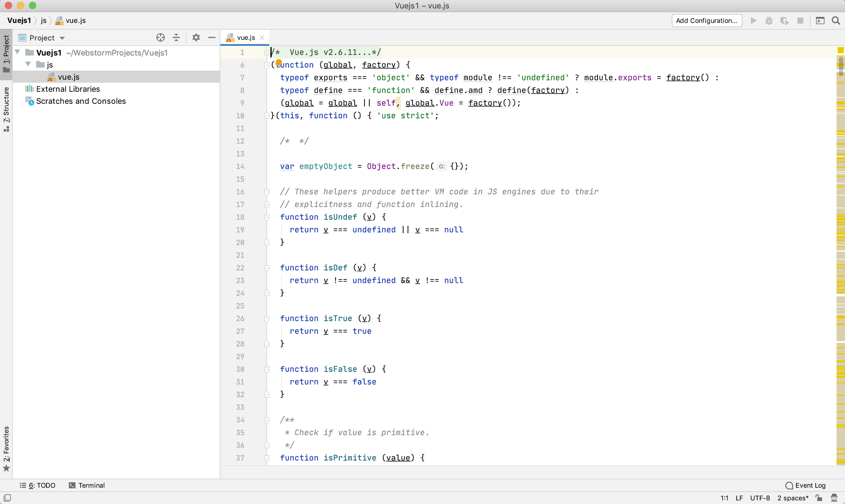This screenshot has width=845, height=504.
Task: Click the Debug bug icon in toolbar
Action: (769, 21)
